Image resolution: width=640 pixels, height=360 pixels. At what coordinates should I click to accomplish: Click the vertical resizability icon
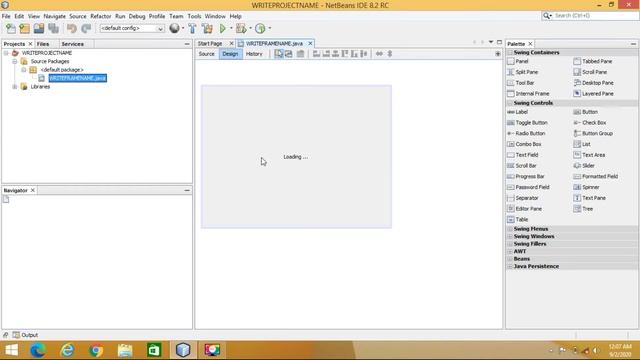[x=390, y=54]
